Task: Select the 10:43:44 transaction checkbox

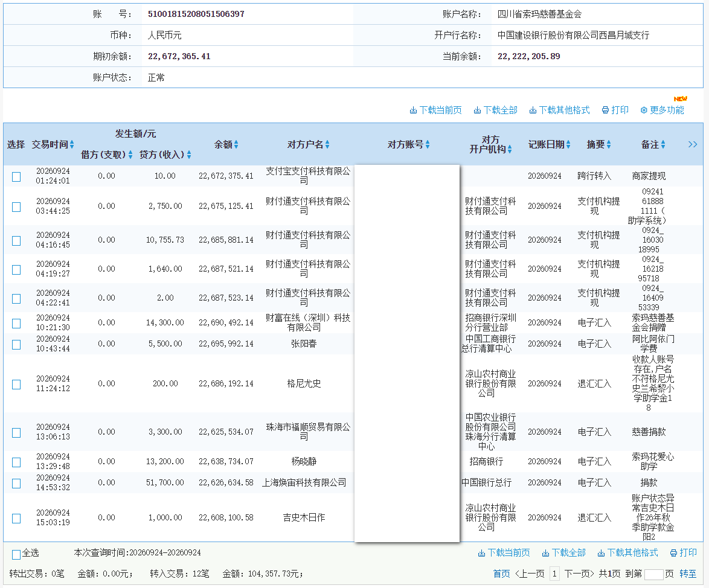Action: click(16, 345)
